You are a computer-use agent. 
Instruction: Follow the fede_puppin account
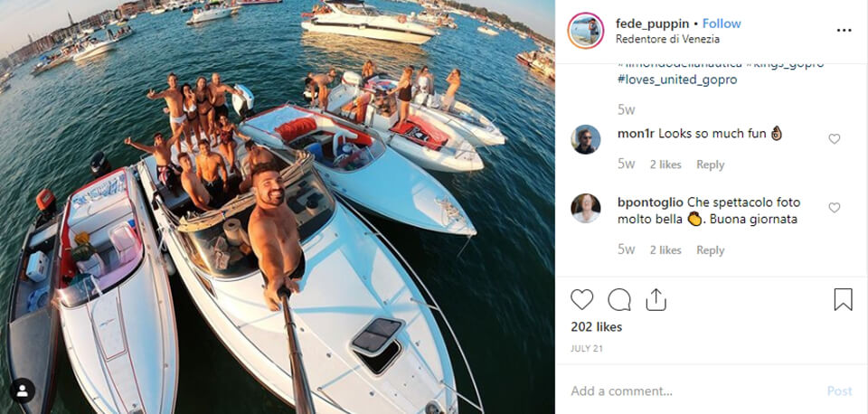[x=722, y=24]
